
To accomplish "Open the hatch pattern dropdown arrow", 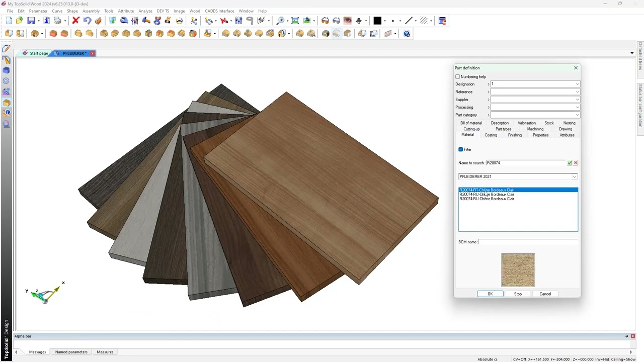I will pyautogui.click(x=431, y=21).
